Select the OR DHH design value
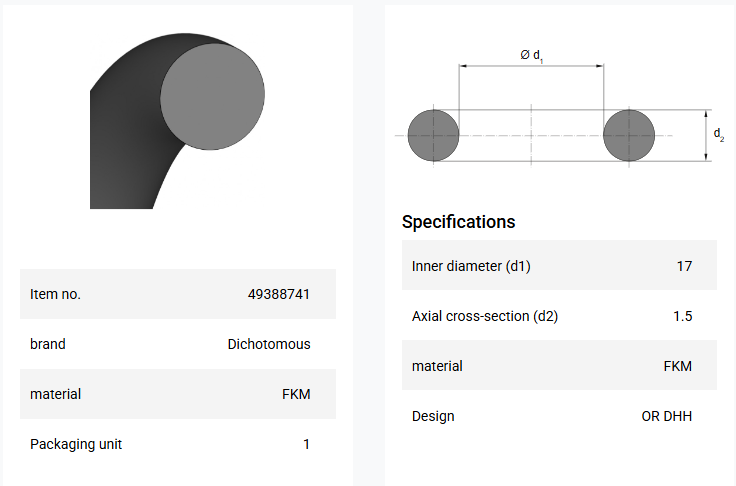Image resolution: width=736 pixels, height=486 pixels. pos(667,416)
